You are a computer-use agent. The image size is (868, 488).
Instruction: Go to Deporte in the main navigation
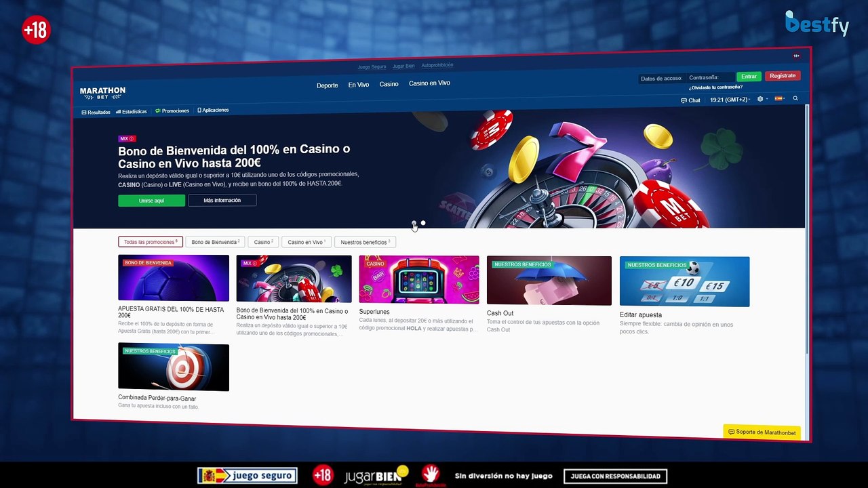pyautogui.click(x=327, y=85)
